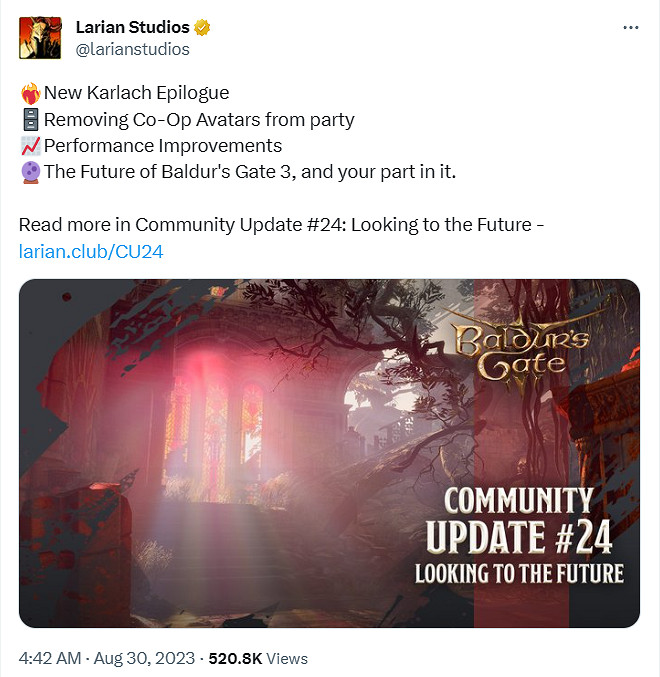The width and height of the screenshot is (660, 677).
Task: Open the three-dot more options menu
Action: [631, 28]
